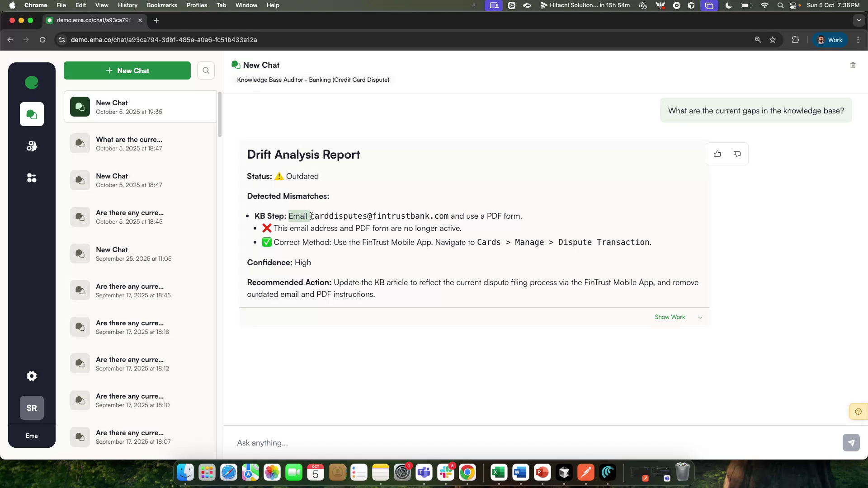Start a New Chat with the green button
Viewport: 868px width, 488px height.
pos(127,70)
